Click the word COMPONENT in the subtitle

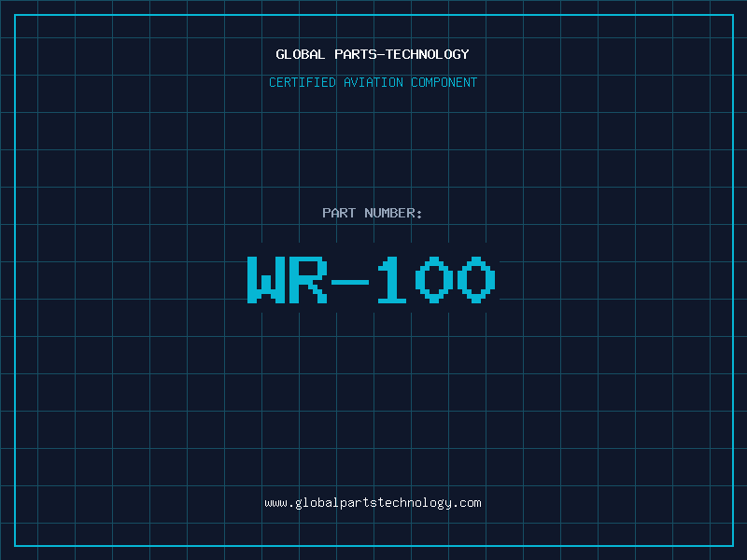click(444, 82)
